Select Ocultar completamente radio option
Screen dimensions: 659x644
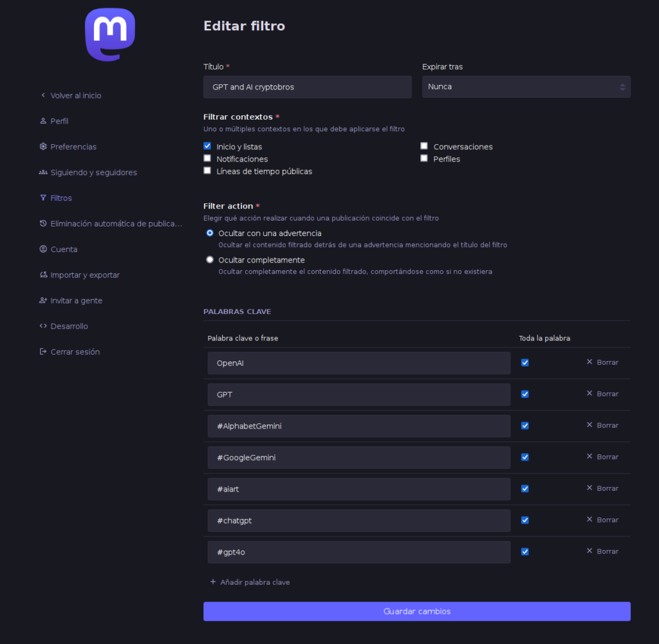pos(210,260)
